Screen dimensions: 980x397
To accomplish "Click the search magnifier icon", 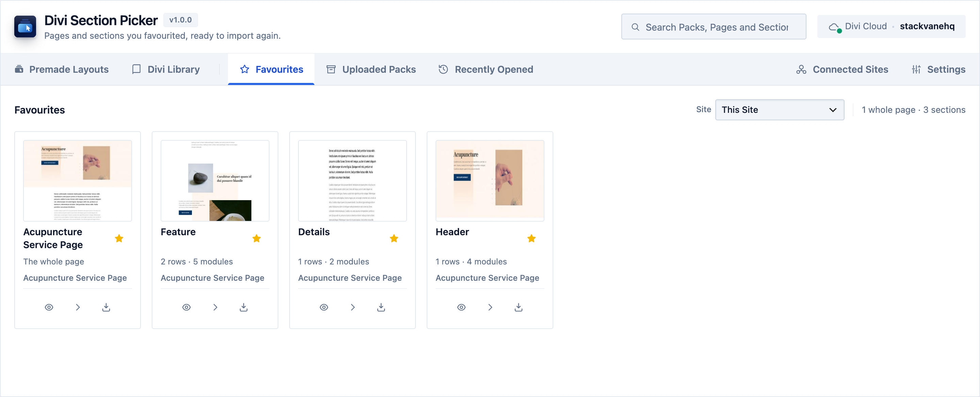I will pos(635,27).
